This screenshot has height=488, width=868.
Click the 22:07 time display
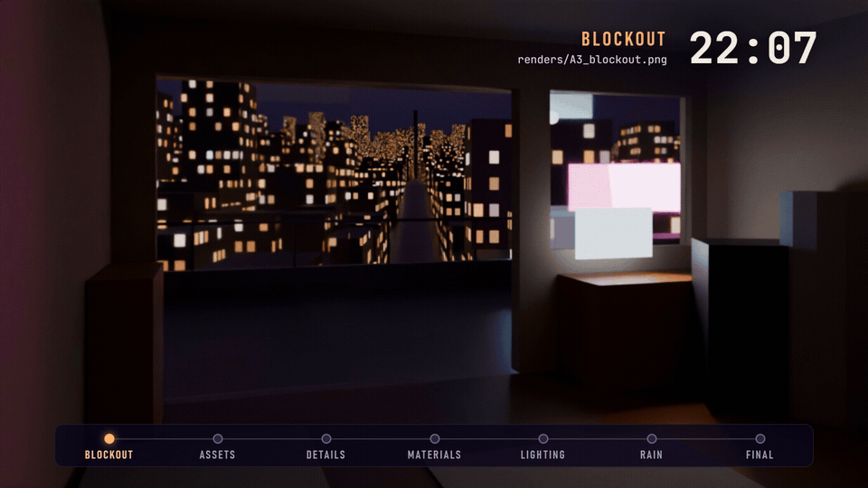[x=753, y=48]
